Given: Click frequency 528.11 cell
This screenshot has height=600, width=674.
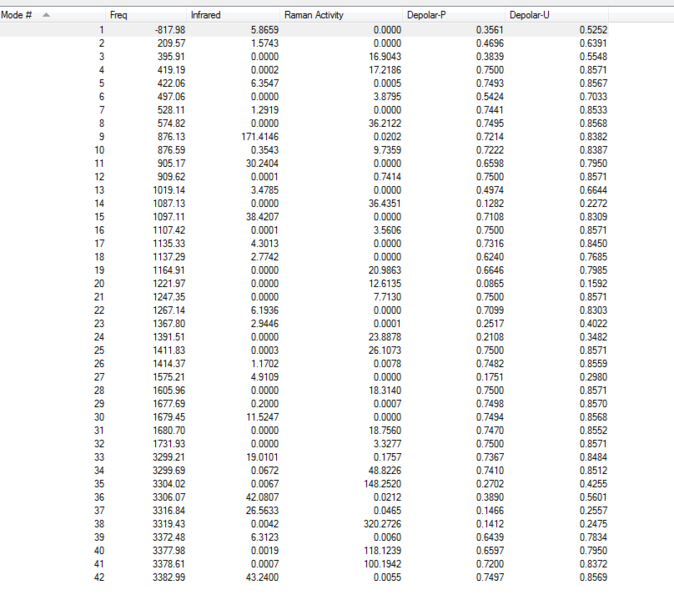Looking at the screenshot, I should (171, 110).
